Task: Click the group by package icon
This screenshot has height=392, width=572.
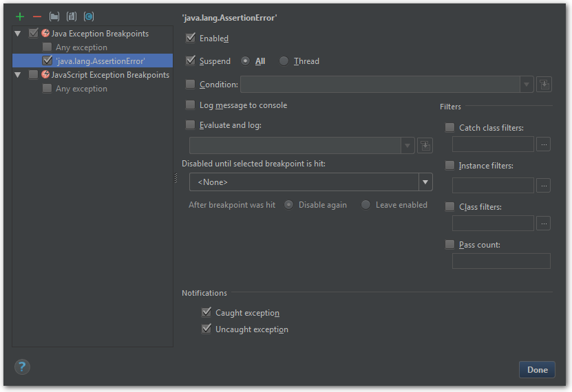Action: click(54, 17)
